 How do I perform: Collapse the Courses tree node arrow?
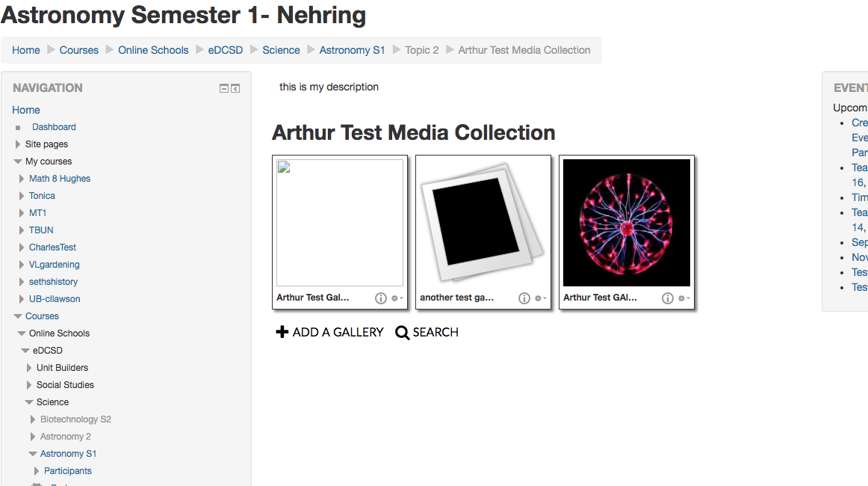coord(18,316)
